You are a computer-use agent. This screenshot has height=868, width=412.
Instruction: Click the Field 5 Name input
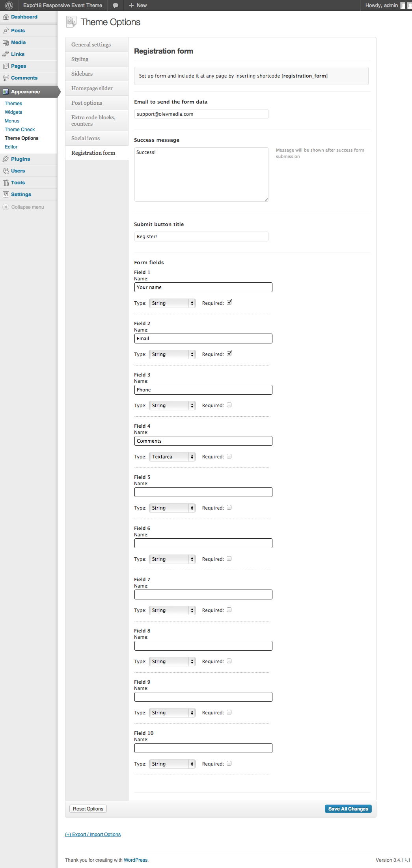(x=203, y=492)
